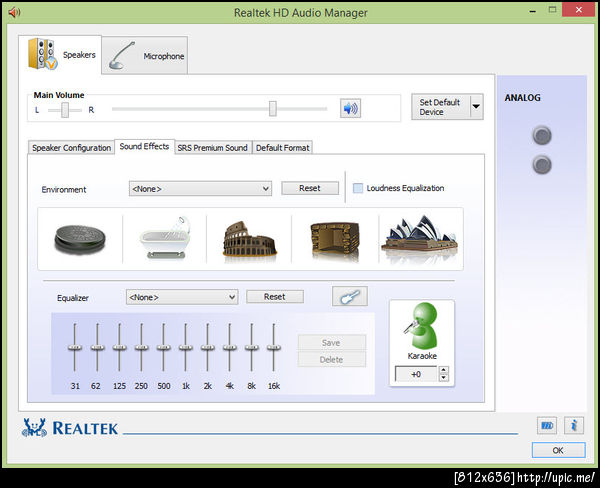
Task: Increase Karaoke key with up arrow
Action: (443, 370)
